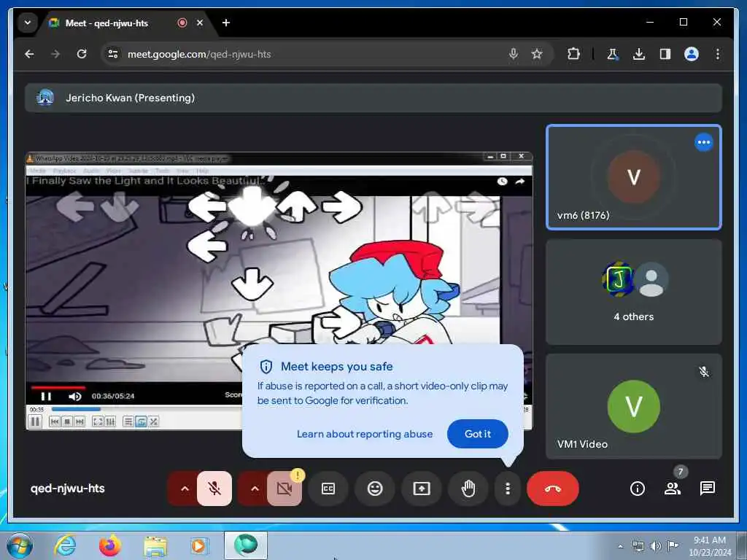
Task: Expand video settings chevron beside camera
Action: click(255, 488)
